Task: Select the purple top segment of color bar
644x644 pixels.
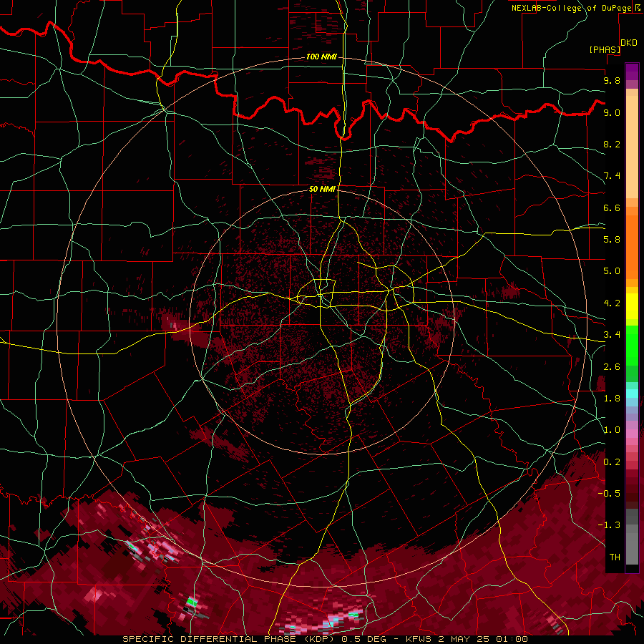Action: tap(632, 72)
